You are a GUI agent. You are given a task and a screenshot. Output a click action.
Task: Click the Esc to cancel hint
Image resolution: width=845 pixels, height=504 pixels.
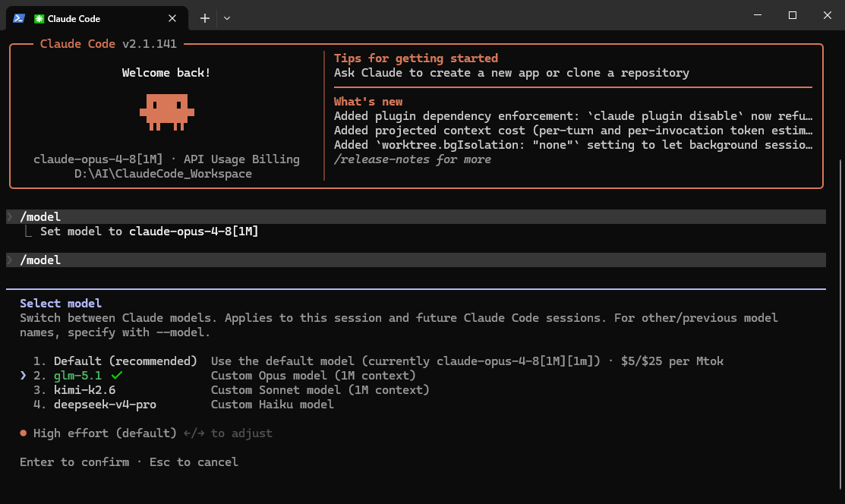[x=194, y=462]
